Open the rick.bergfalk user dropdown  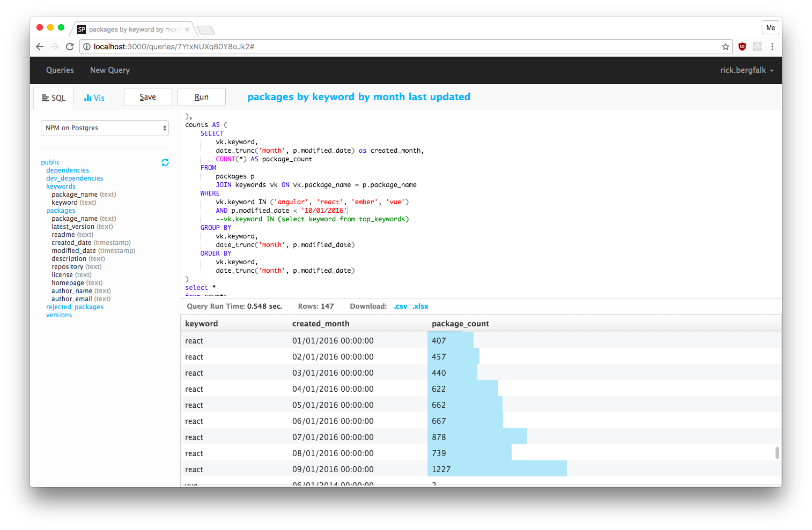(747, 70)
